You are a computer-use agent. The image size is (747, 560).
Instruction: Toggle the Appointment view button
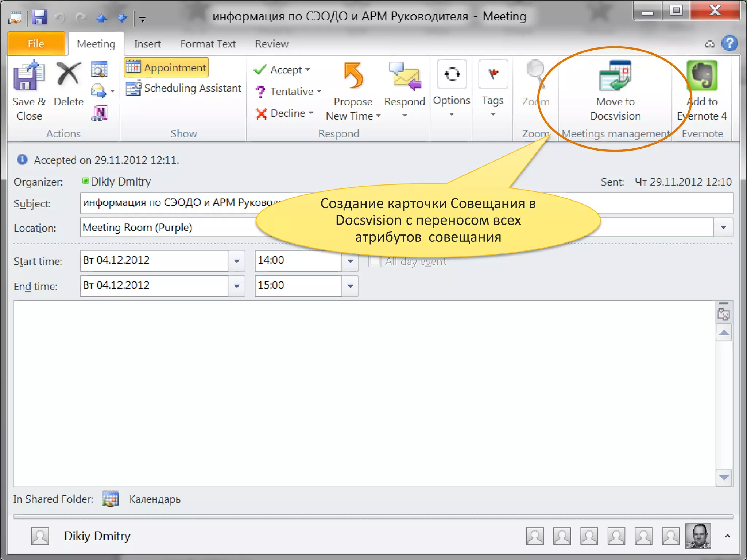(166, 67)
